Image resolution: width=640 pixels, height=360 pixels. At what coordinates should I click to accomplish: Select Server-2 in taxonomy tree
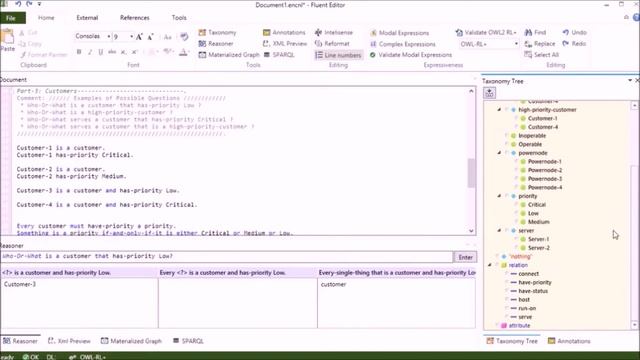(539, 248)
